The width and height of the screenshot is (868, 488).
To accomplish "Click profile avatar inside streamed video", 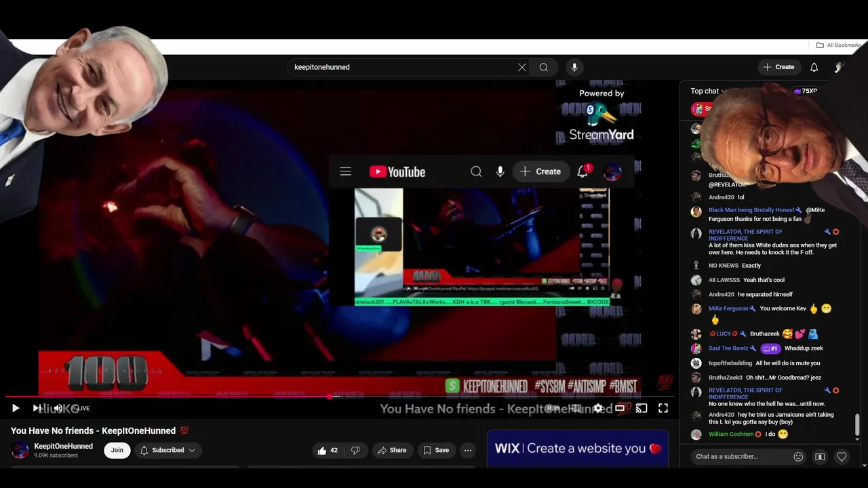I will tap(612, 172).
